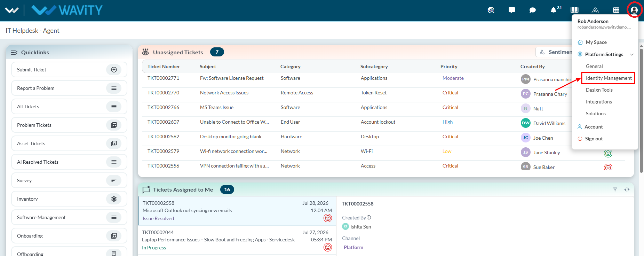
Task: Click the Inventory gear icon
Action: pyautogui.click(x=114, y=199)
